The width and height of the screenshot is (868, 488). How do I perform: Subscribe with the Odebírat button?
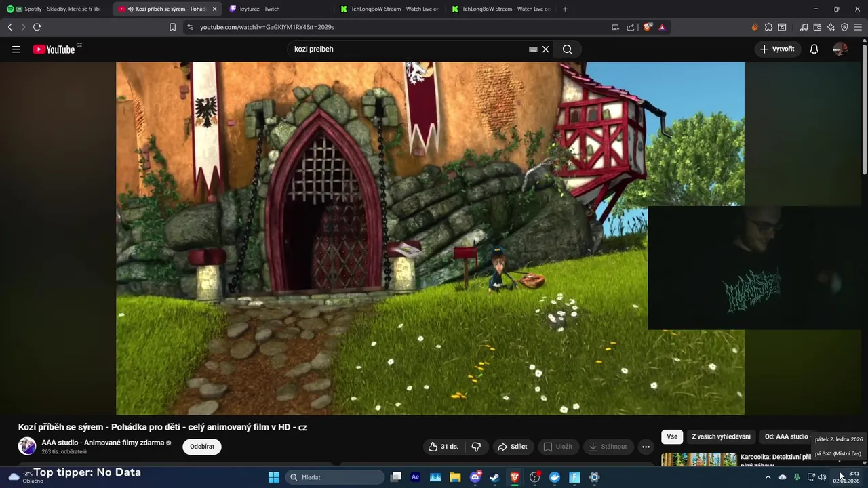[x=202, y=447]
